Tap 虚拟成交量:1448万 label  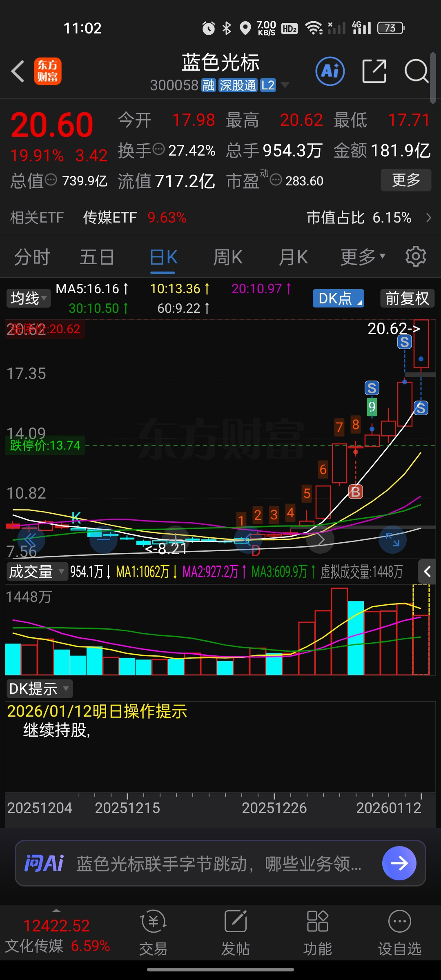[361, 571]
